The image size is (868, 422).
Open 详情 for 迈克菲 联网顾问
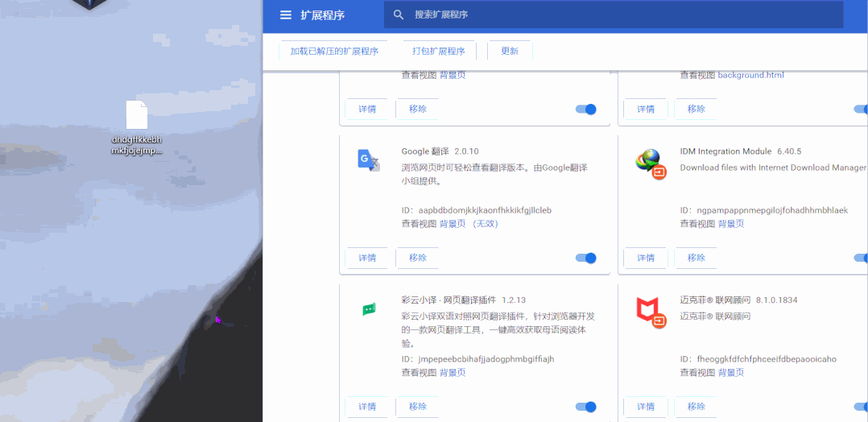(646, 407)
